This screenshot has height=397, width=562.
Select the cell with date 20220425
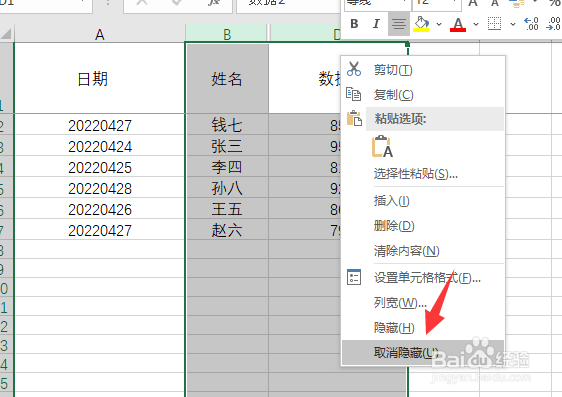100,167
